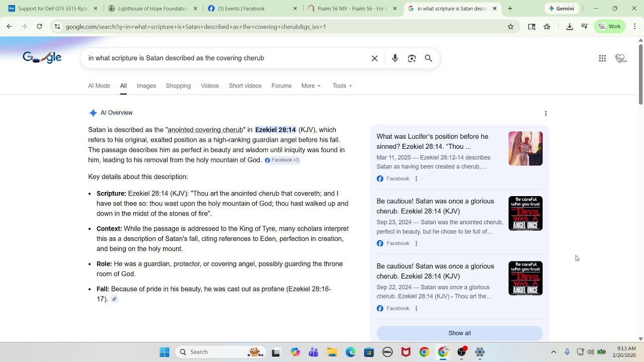644x362 pixels.
Task: Open AI Overview three-dot options menu
Action: 546,114
